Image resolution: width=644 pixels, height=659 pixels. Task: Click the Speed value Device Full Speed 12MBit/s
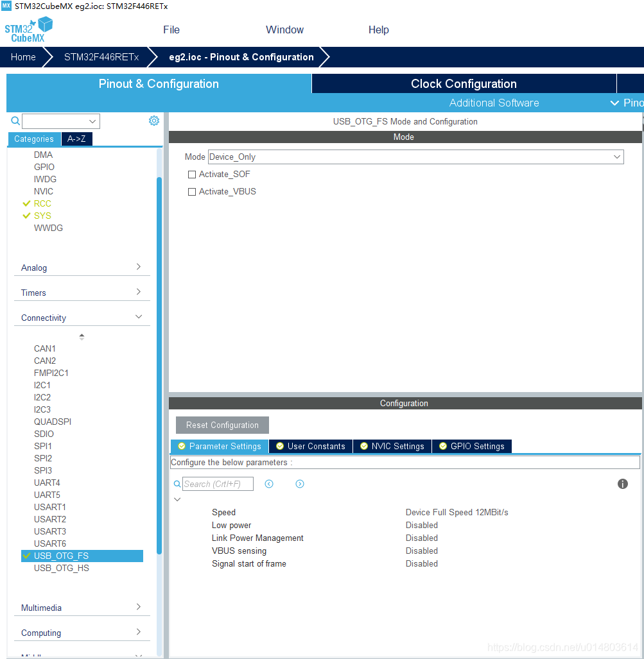[457, 512]
